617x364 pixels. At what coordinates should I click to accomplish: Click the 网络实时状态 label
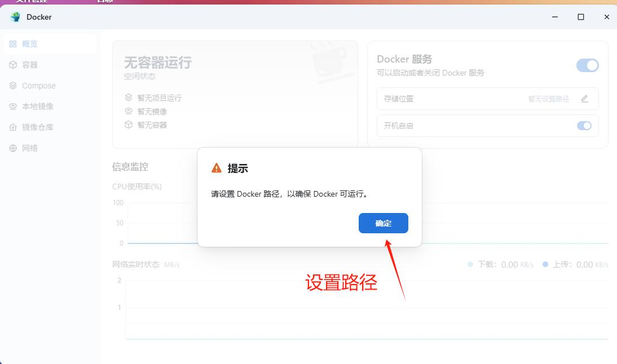coord(136,264)
